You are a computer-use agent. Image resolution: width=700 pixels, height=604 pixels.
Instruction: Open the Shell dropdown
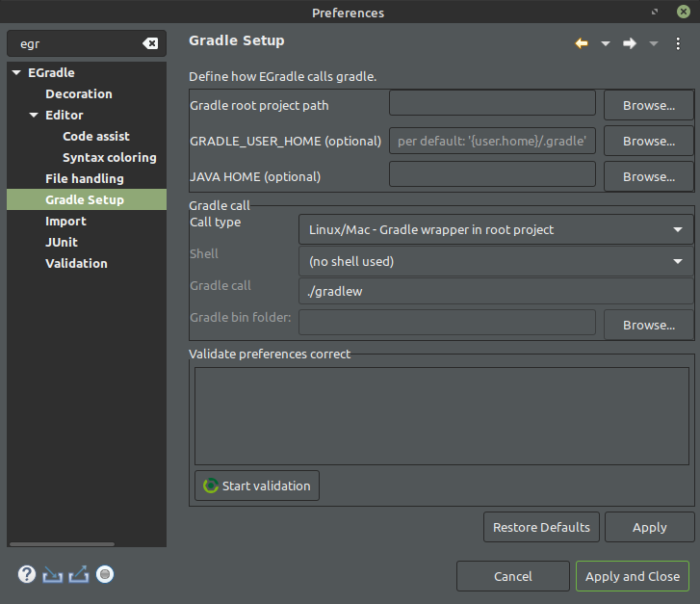coord(496,261)
